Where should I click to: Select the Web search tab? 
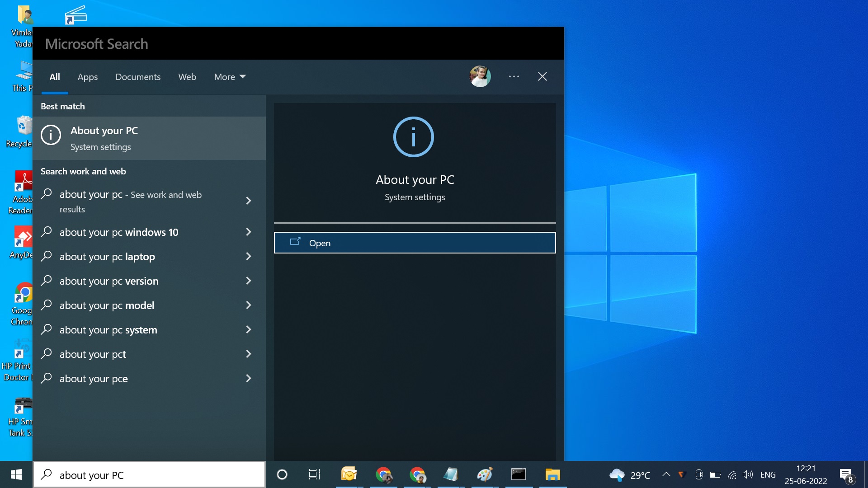tap(187, 77)
